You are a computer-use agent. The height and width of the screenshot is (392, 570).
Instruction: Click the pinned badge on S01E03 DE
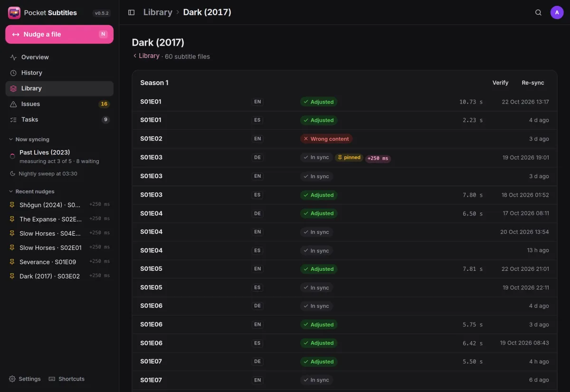(x=349, y=157)
